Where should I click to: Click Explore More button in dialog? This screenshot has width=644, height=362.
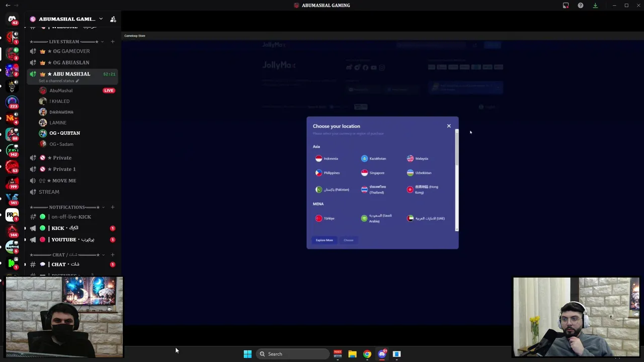pyautogui.click(x=324, y=240)
